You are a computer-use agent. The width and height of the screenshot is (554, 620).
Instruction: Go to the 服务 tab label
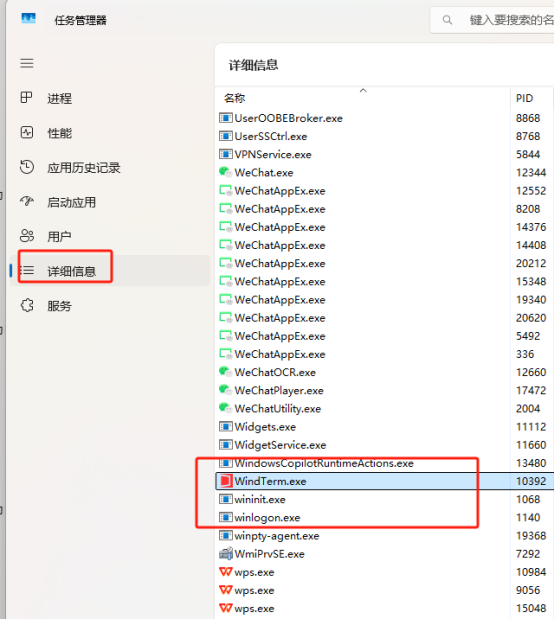(x=59, y=306)
